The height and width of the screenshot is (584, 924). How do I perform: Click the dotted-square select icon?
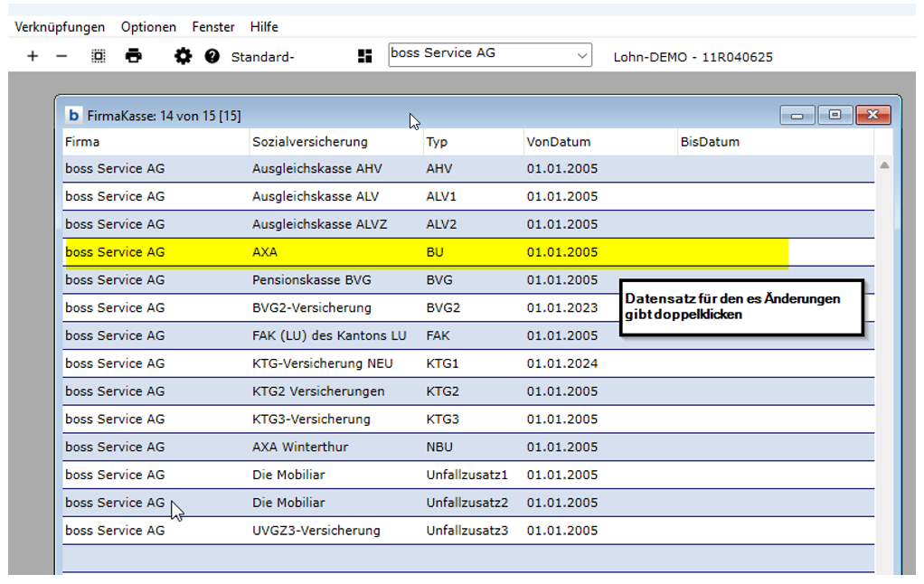point(99,56)
